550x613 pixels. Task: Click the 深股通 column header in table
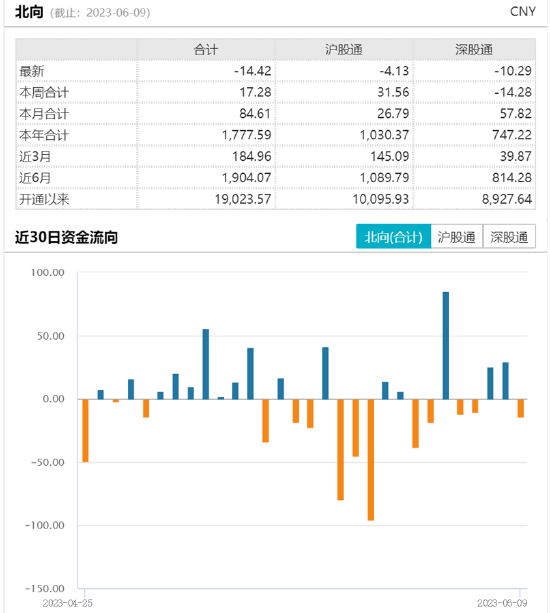[474, 50]
